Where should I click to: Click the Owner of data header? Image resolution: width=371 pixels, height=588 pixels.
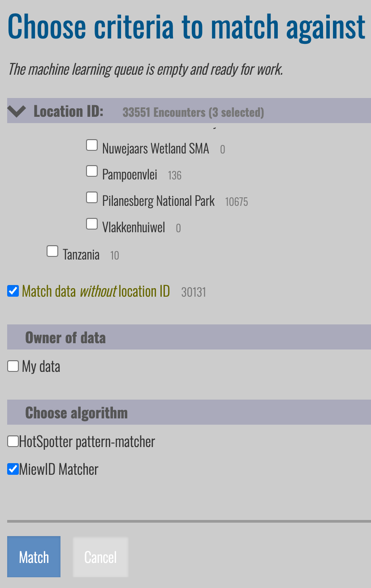pyautogui.click(x=65, y=337)
